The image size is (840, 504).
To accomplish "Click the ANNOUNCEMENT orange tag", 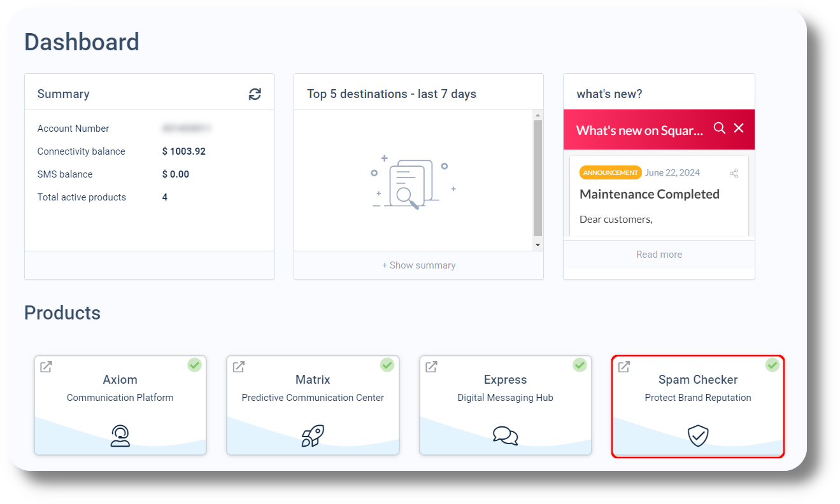I will [x=611, y=172].
